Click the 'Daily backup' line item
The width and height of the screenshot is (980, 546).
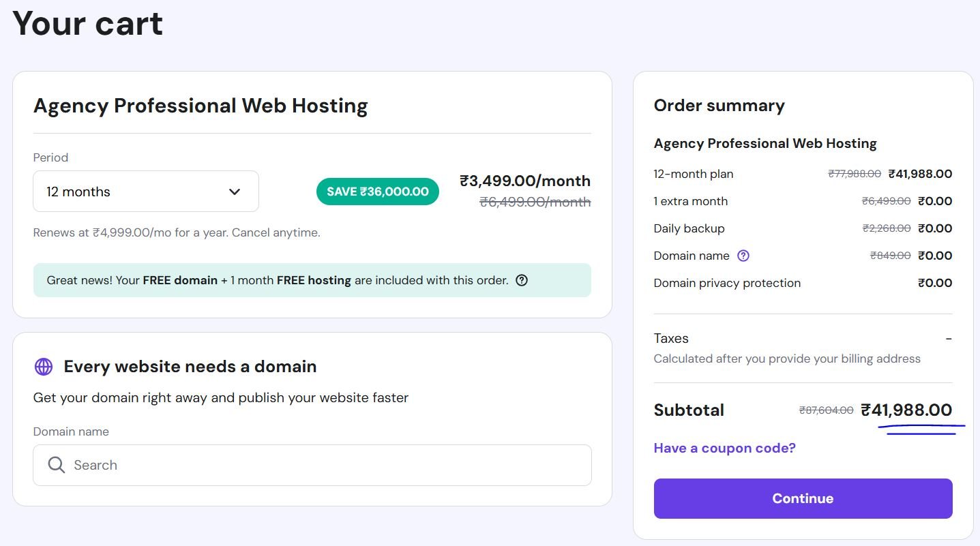(689, 228)
